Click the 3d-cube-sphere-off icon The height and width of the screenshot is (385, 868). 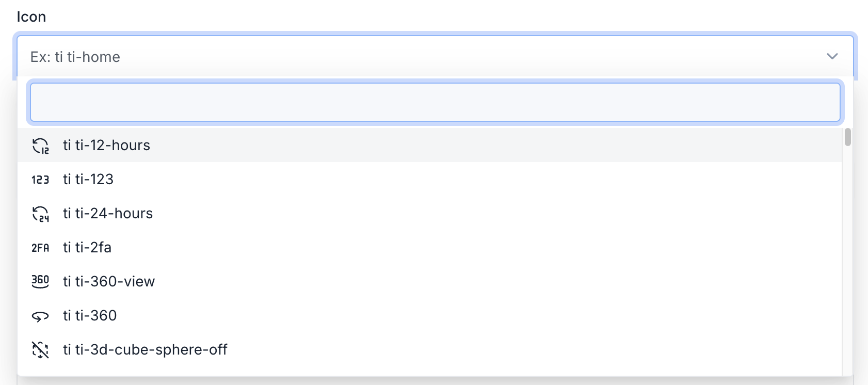[40, 350]
